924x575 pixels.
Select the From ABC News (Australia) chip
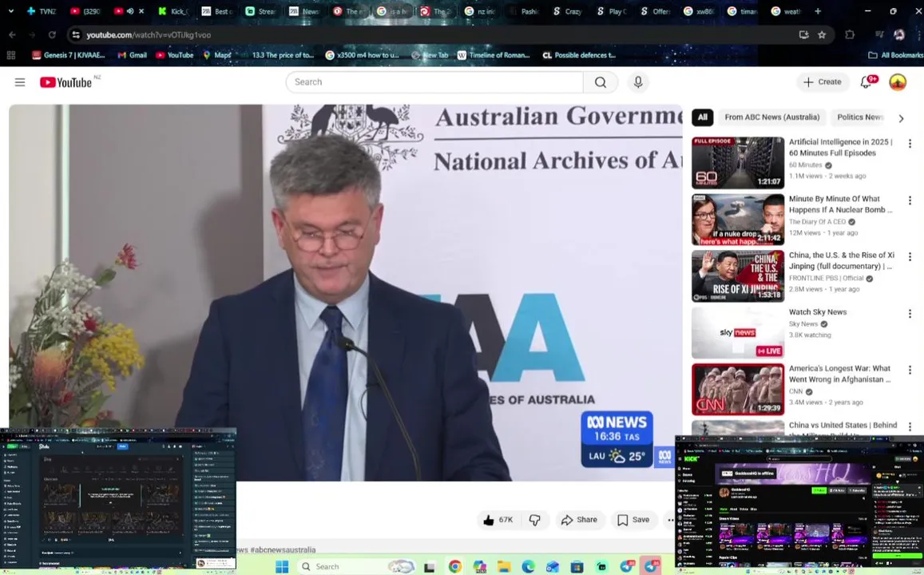click(772, 117)
